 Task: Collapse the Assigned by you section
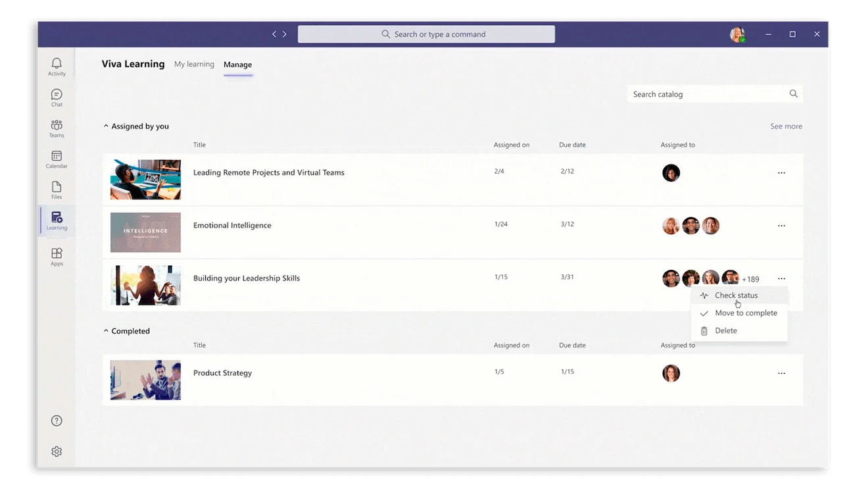(x=106, y=126)
